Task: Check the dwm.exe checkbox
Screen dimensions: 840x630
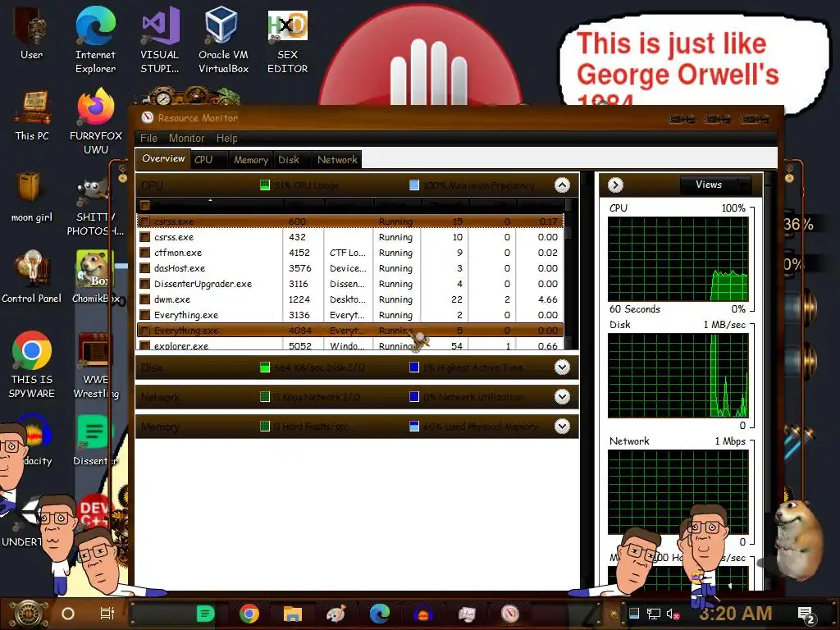Action: pyautogui.click(x=144, y=299)
